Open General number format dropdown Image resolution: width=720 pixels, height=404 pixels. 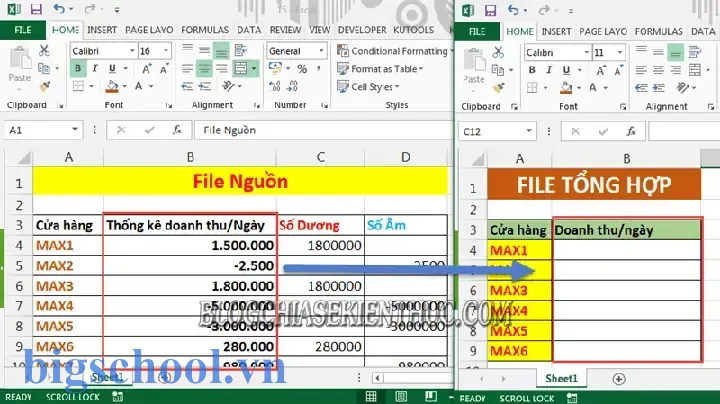[x=321, y=50]
